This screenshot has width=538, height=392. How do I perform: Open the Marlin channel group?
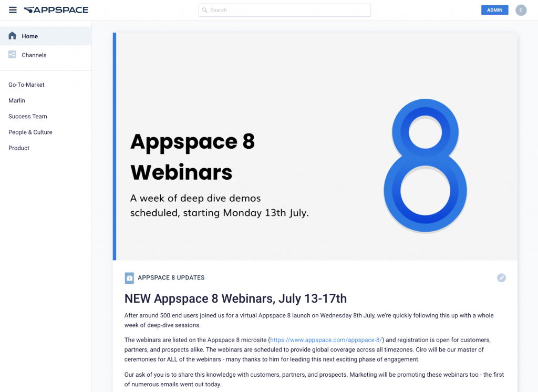[x=17, y=100]
